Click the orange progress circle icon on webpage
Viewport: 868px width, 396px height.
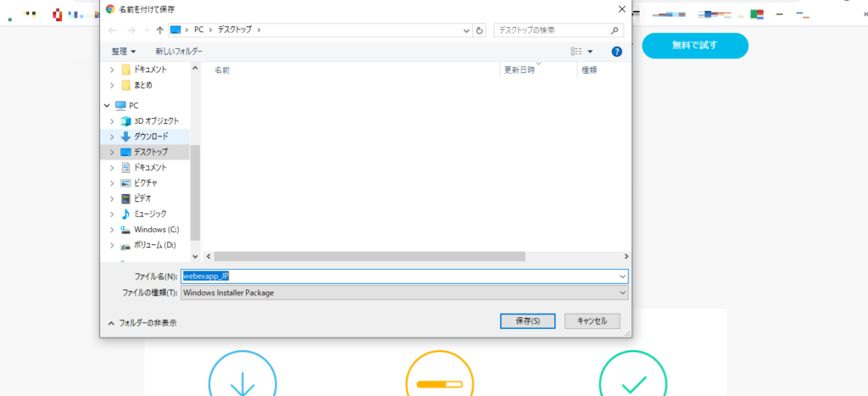coord(440,375)
